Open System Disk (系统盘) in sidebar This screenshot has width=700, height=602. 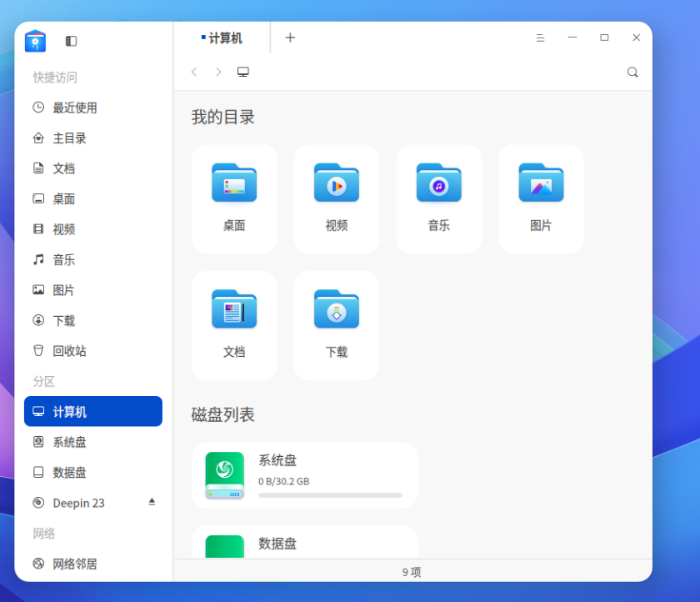pos(93,442)
